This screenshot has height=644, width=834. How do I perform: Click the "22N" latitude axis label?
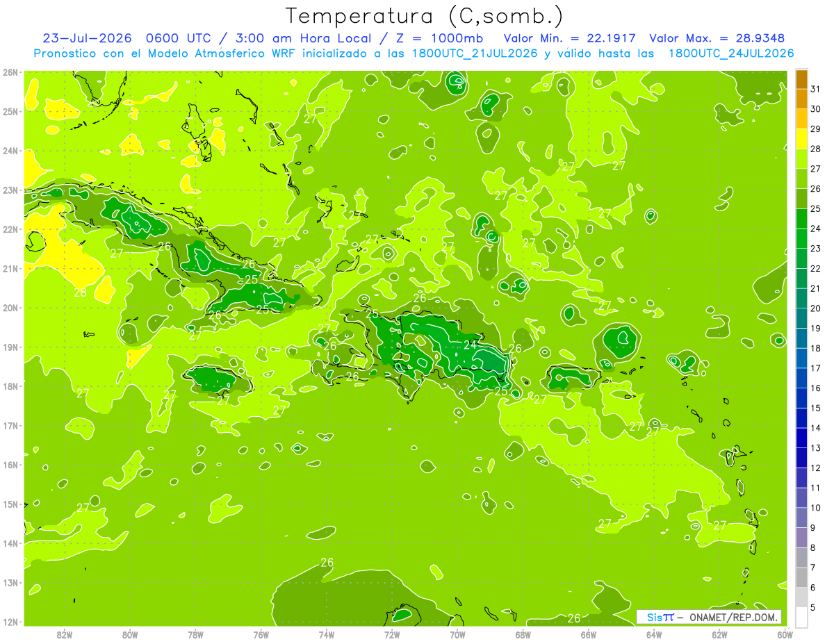(x=10, y=229)
